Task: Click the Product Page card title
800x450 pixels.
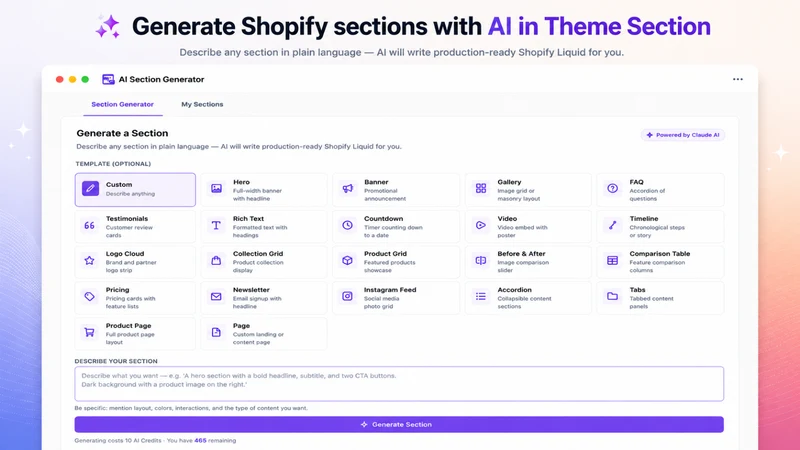Action: tap(129, 326)
